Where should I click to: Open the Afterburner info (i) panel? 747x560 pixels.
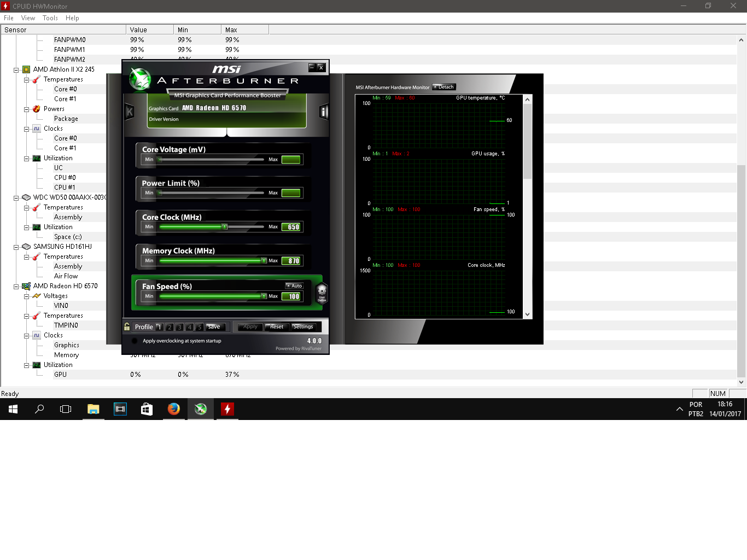point(324,112)
